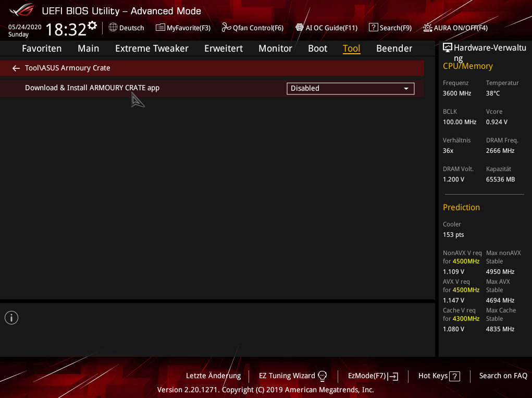Click the EZ Tuning Wizard bulb icon
The image size is (532, 398).
323,376
